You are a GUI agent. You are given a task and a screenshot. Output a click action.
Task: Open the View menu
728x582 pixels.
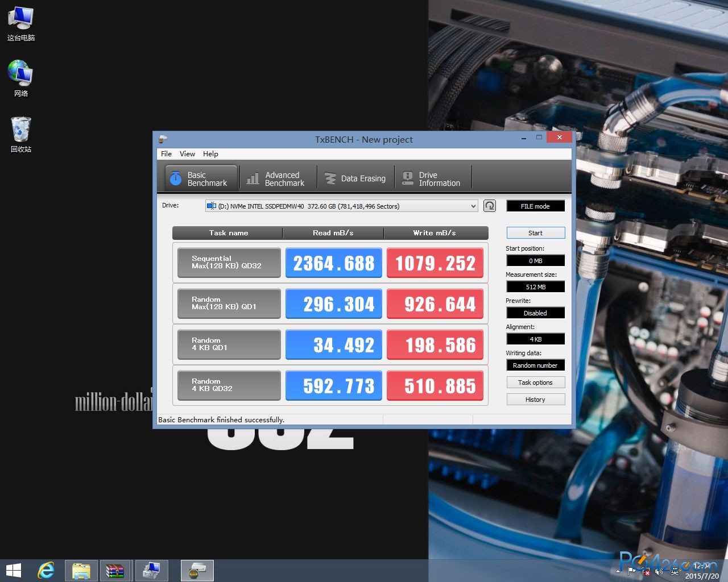click(187, 153)
